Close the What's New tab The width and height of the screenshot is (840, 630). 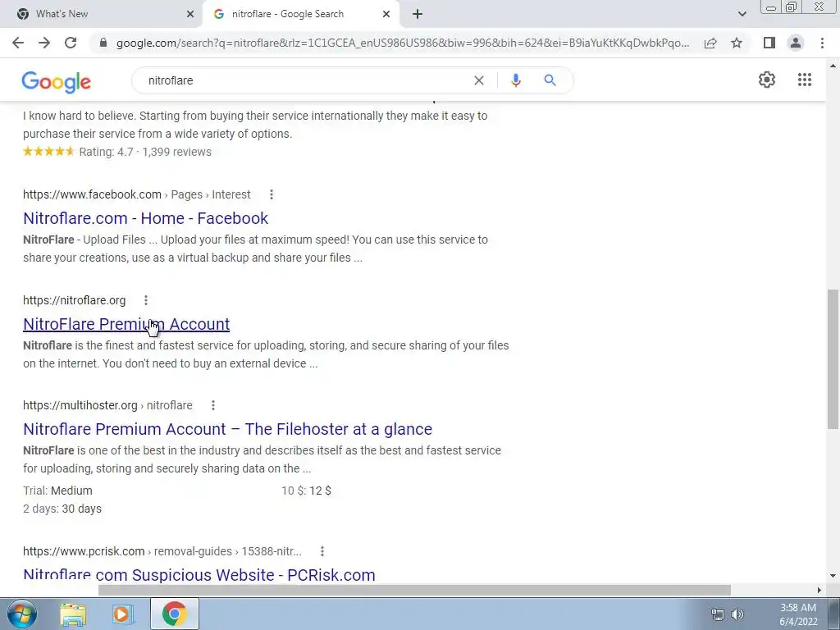(189, 14)
